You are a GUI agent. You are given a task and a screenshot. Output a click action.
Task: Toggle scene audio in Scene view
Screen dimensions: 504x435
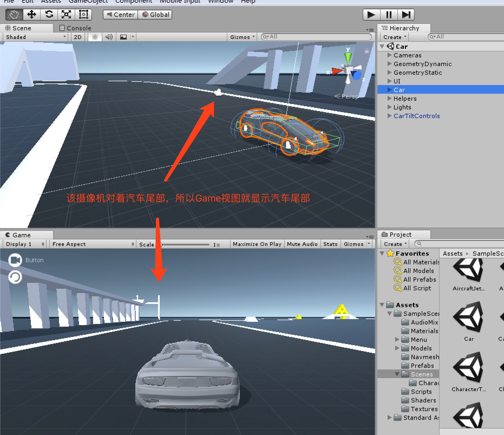[109, 37]
